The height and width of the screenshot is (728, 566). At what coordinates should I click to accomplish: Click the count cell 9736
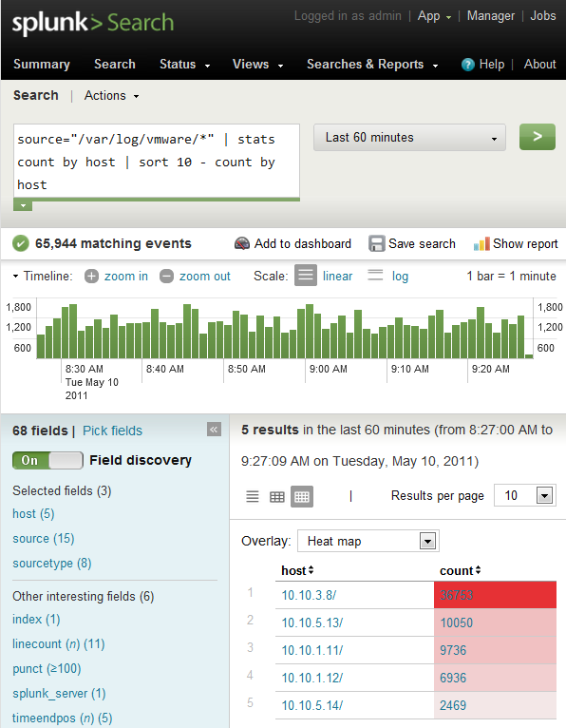click(495, 650)
